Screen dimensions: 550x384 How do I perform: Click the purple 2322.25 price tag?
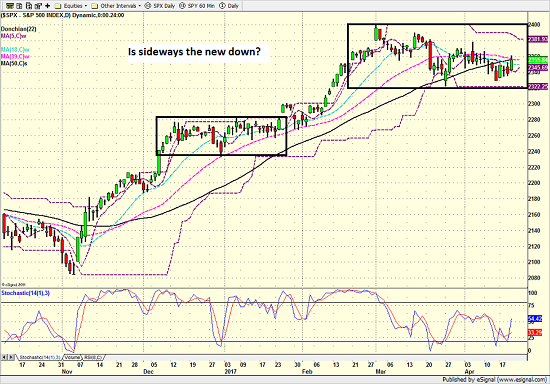coord(538,86)
